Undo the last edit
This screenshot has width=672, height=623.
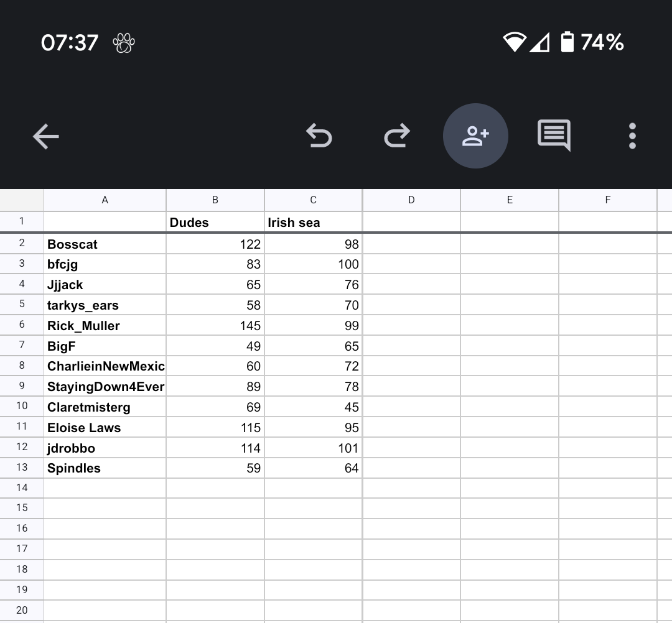[x=319, y=136]
